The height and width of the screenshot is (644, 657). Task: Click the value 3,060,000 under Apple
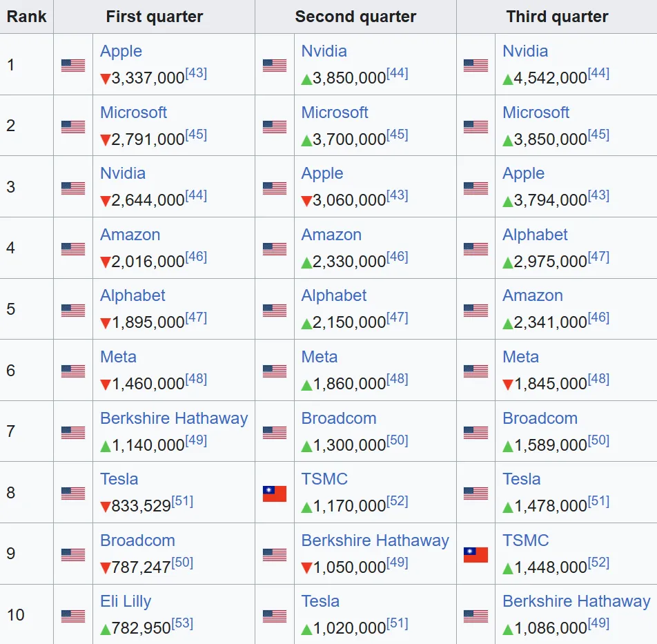click(349, 200)
